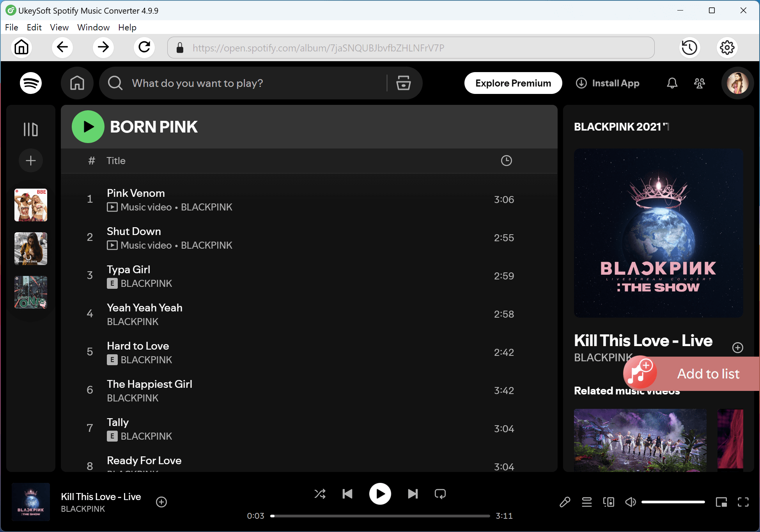Switch to fullscreen mode icon
The image size is (760, 532).
(743, 502)
